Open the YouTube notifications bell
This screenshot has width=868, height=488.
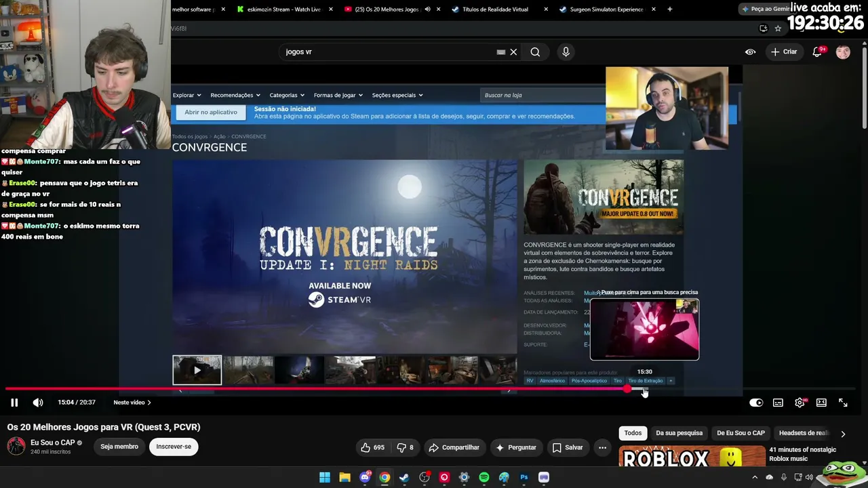click(818, 52)
